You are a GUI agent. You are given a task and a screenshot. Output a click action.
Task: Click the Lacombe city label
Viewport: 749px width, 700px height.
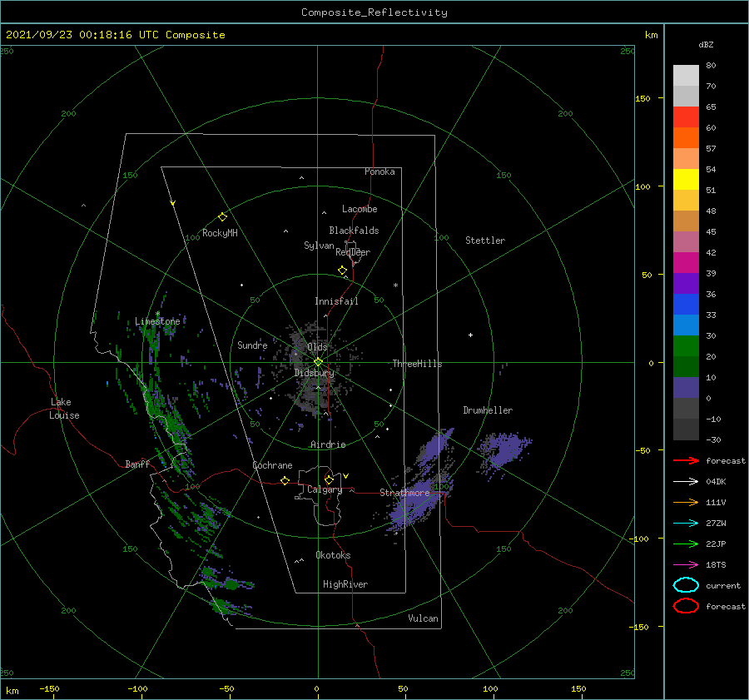pos(360,209)
